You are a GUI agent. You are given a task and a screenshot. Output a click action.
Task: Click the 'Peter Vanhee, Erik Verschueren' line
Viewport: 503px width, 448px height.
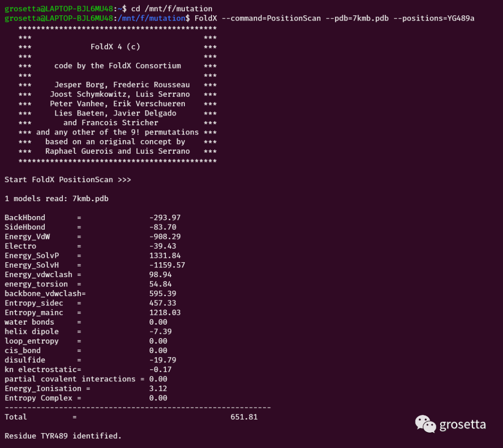tap(117, 104)
